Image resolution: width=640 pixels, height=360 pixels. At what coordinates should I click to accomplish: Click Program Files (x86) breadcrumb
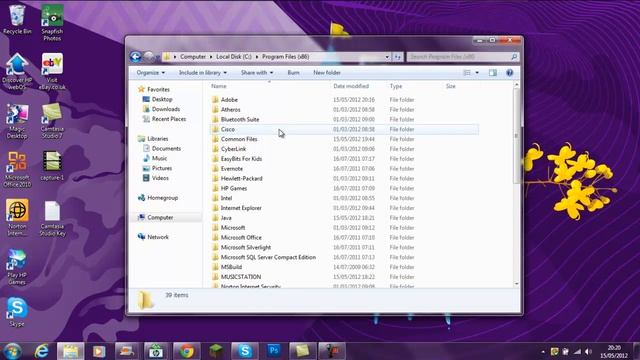click(x=286, y=57)
